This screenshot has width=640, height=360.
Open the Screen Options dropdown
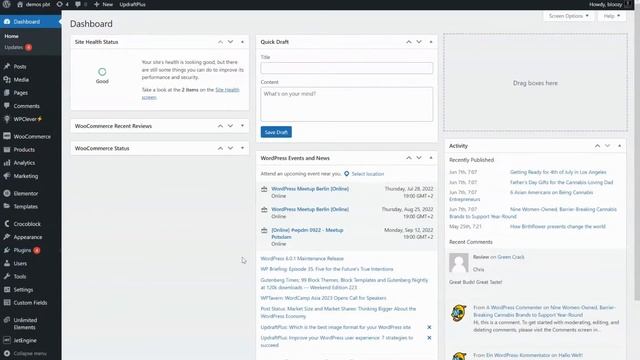pos(568,16)
